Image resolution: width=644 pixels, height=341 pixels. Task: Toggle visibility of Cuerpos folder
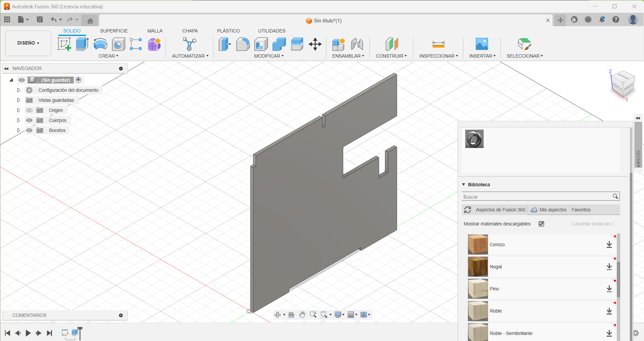point(29,120)
